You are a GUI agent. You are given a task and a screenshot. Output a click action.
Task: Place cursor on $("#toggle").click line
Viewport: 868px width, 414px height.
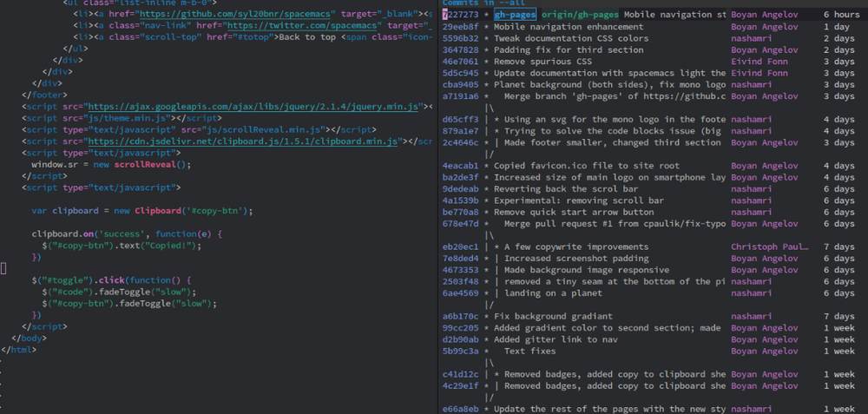(x=111, y=281)
